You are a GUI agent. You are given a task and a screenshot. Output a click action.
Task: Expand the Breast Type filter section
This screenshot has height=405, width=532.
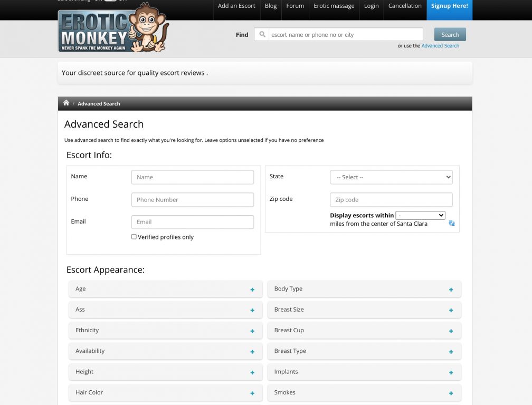pos(364,351)
